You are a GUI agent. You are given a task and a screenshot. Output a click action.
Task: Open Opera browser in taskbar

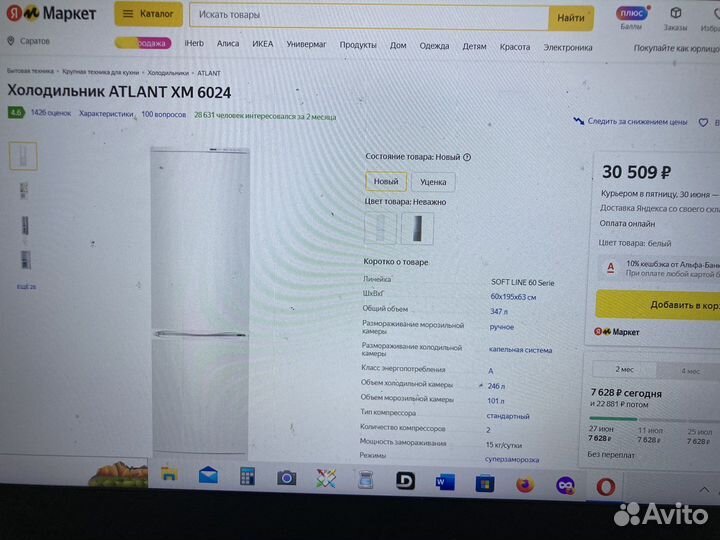606,486
